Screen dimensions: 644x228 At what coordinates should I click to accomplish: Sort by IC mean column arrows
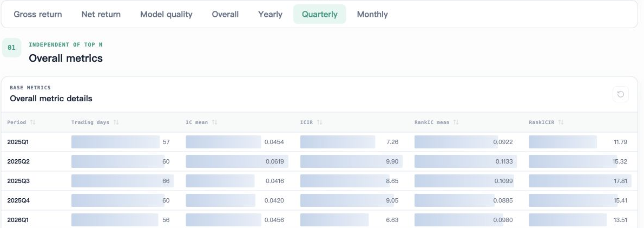(214, 122)
